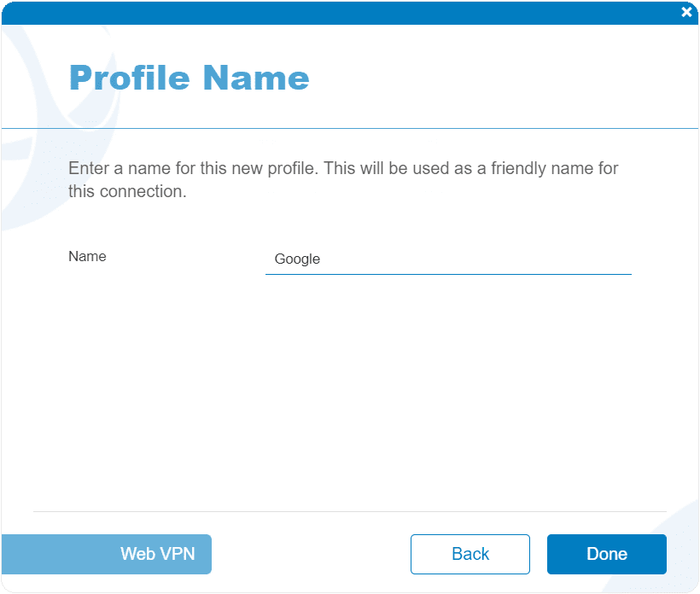Click the Profile Name heading

tap(190, 78)
